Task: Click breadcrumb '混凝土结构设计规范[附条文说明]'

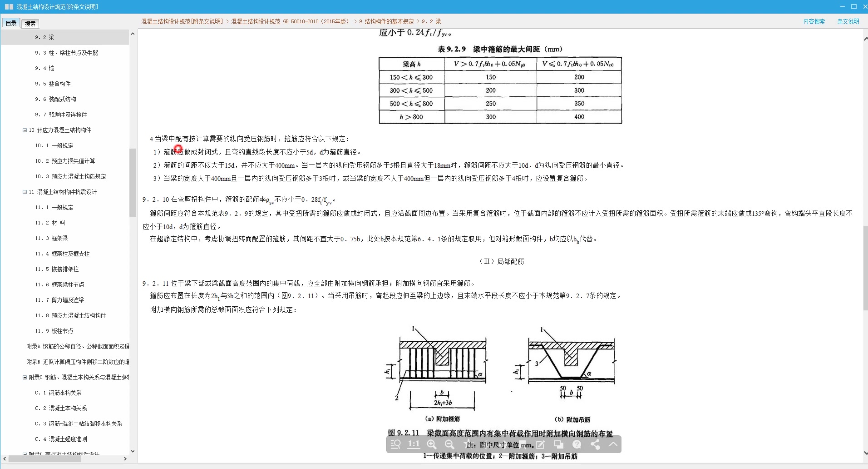Action: tap(182, 21)
